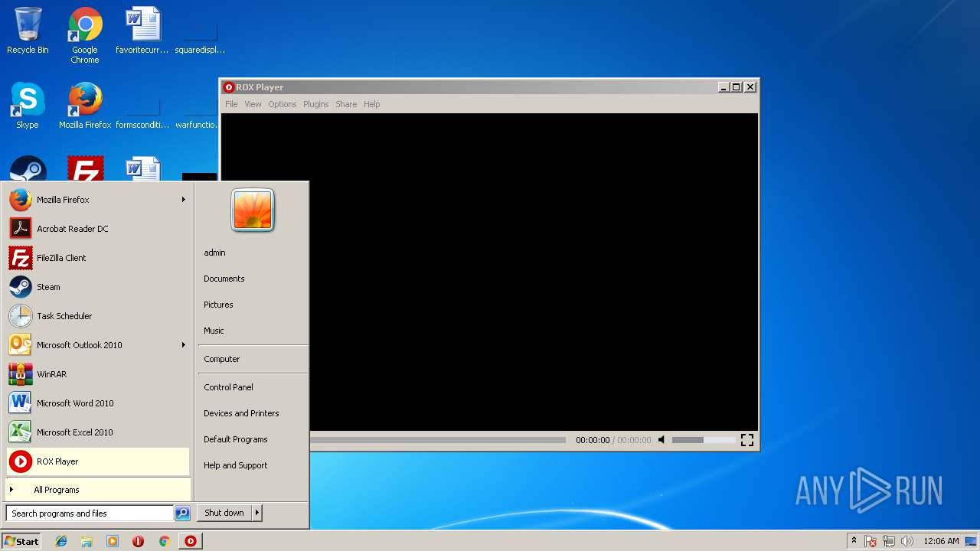The width and height of the screenshot is (980, 551).
Task: Select the Skype desktop shortcut
Action: click(28, 106)
